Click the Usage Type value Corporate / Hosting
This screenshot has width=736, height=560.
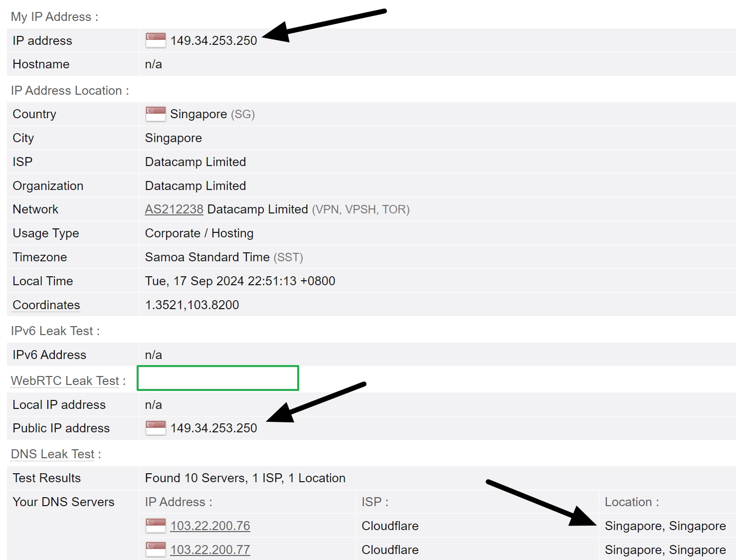pyautogui.click(x=199, y=233)
